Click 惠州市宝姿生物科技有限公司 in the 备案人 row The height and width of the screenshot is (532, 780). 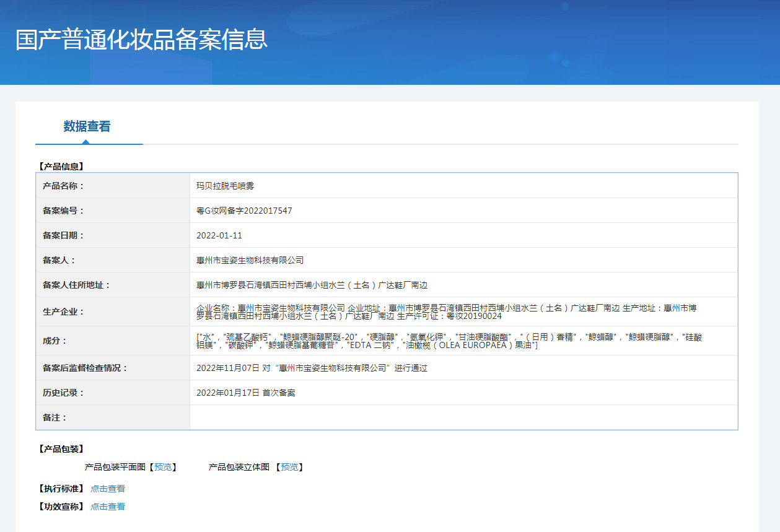click(x=250, y=260)
